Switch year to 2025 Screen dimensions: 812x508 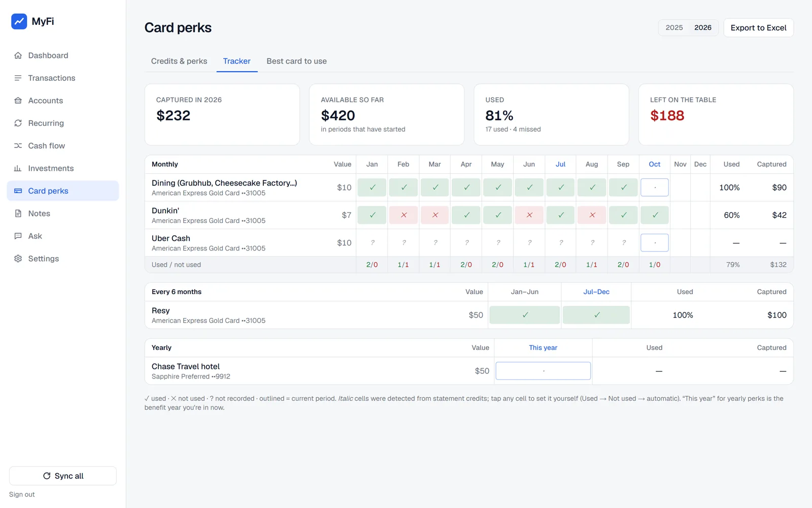point(674,27)
